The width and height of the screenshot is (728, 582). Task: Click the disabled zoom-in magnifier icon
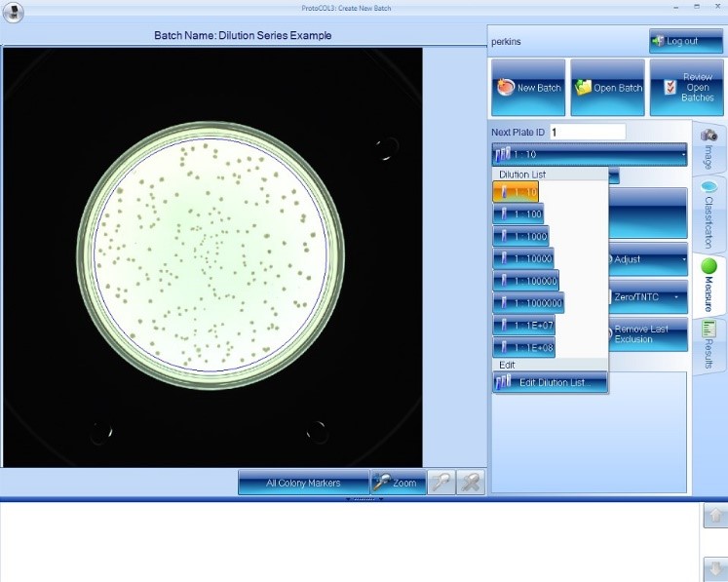click(x=441, y=483)
